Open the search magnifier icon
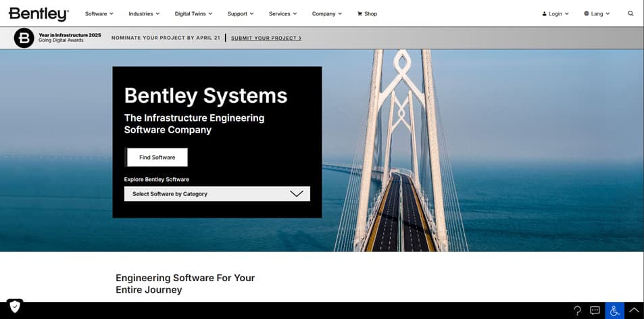 pos(630,14)
